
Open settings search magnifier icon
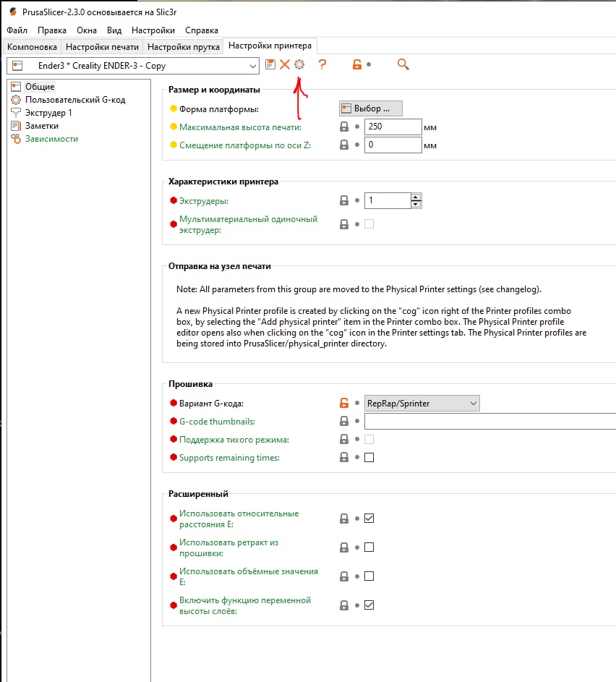pyautogui.click(x=403, y=65)
